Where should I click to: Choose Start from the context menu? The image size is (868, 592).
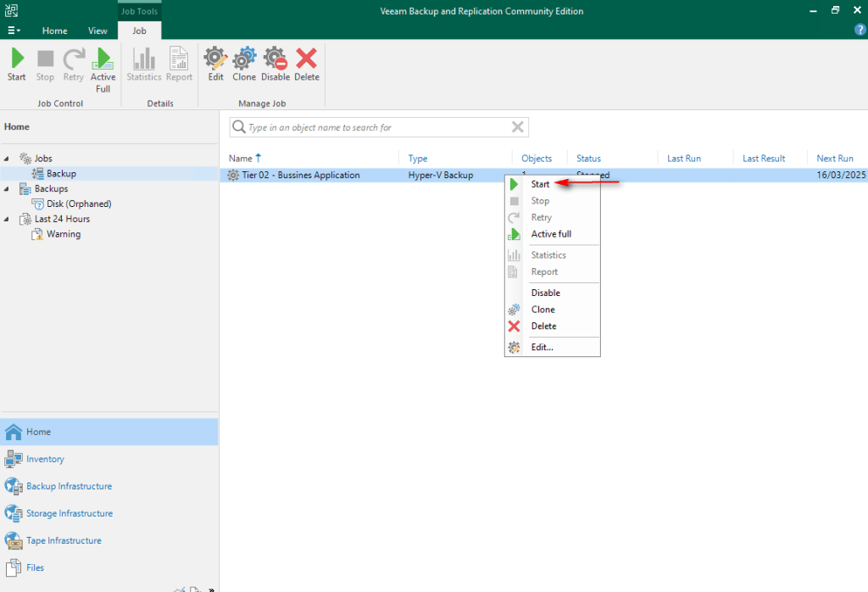point(540,184)
